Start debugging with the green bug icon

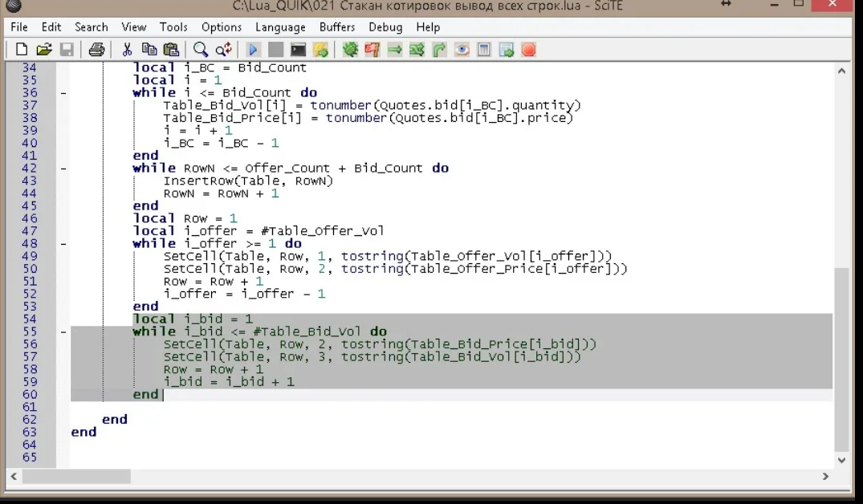point(350,50)
